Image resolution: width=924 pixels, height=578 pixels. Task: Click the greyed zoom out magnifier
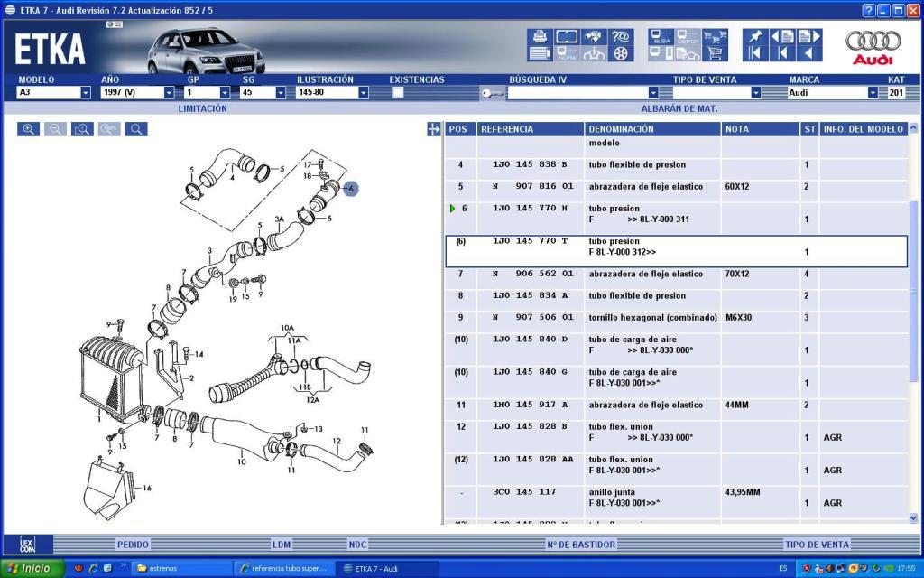tap(55, 129)
